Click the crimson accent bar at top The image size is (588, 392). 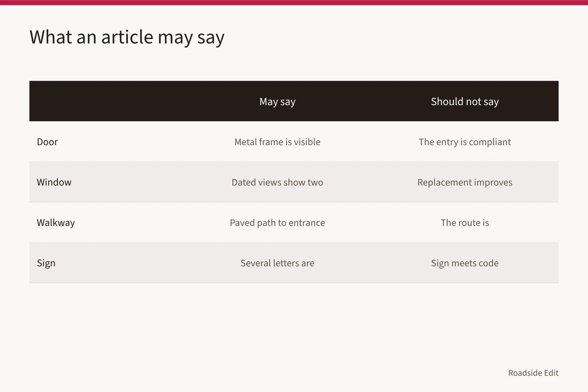coord(294,2)
